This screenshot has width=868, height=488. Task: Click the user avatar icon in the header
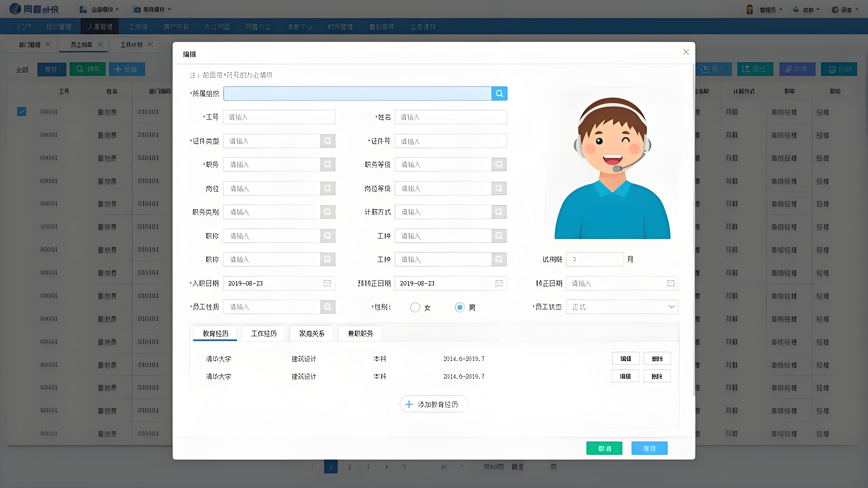(750, 10)
